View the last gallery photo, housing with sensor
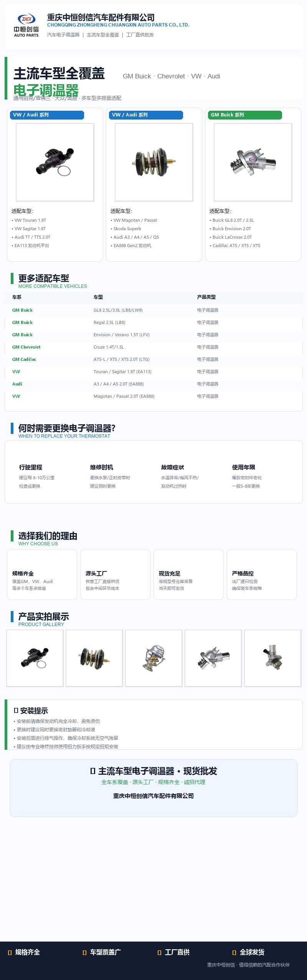 tap(273, 658)
